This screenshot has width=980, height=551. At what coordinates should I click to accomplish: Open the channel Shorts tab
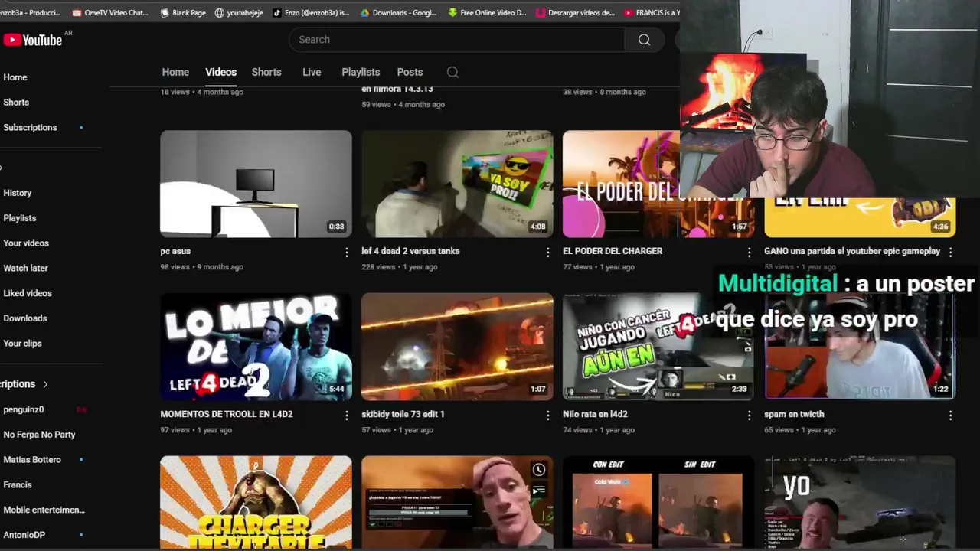pos(266,72)
